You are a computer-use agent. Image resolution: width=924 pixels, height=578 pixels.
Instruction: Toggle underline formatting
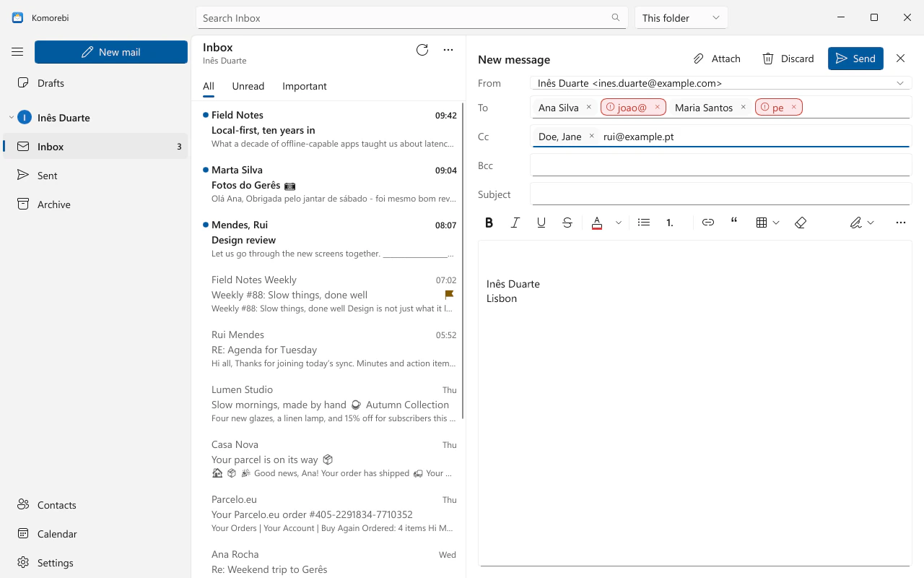(541, 223)
